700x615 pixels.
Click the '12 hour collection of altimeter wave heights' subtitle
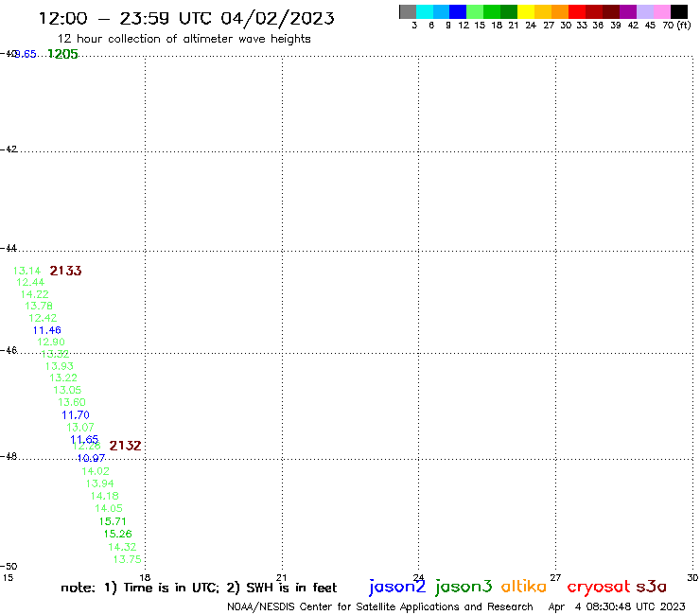pos(184,39)
